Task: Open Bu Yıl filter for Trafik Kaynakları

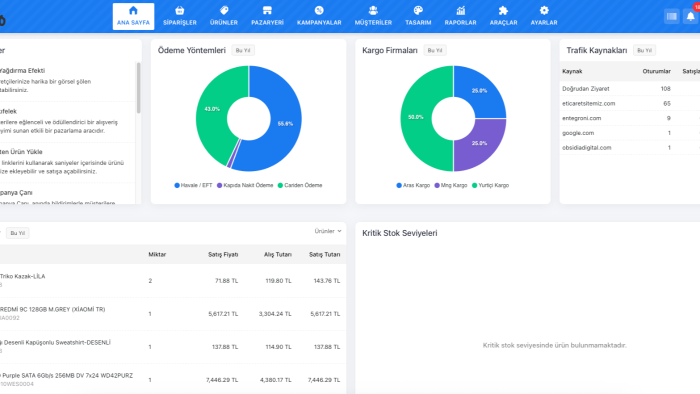Action: (644, 50)
